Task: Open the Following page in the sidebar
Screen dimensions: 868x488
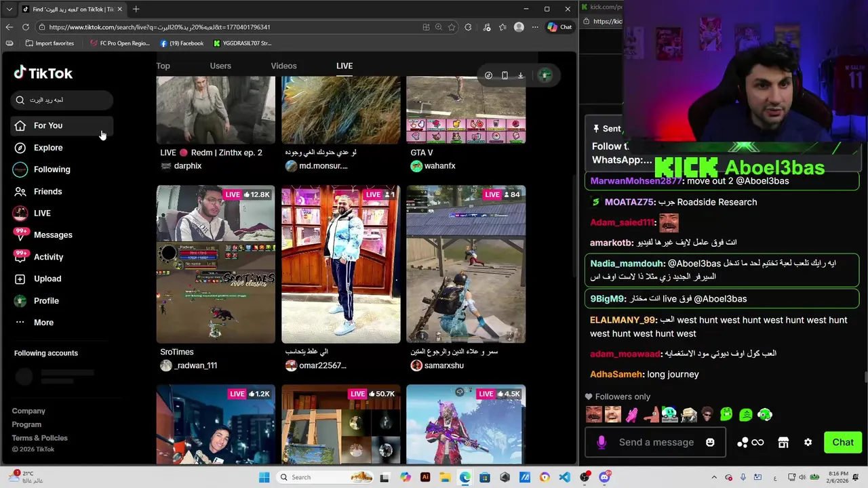Action: (61, 169)
